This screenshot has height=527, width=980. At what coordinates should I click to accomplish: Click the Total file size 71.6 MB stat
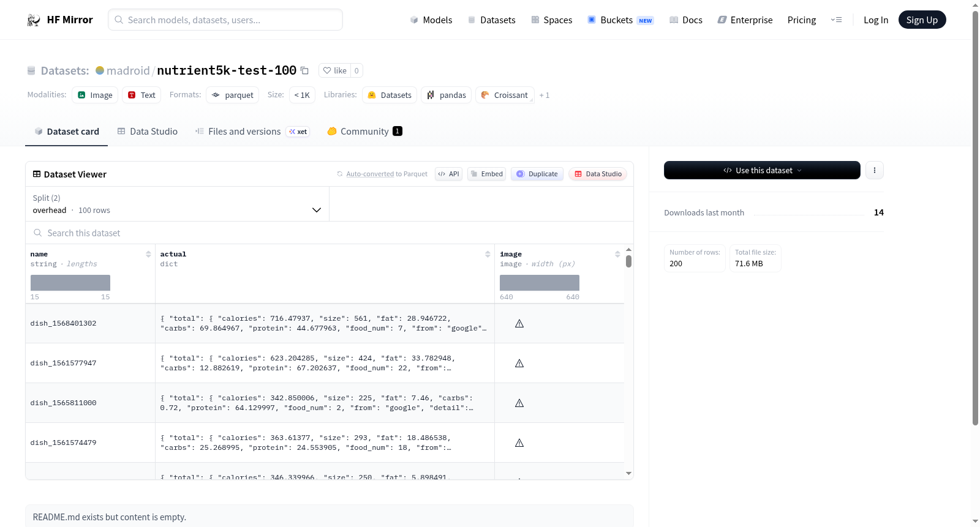755,258
